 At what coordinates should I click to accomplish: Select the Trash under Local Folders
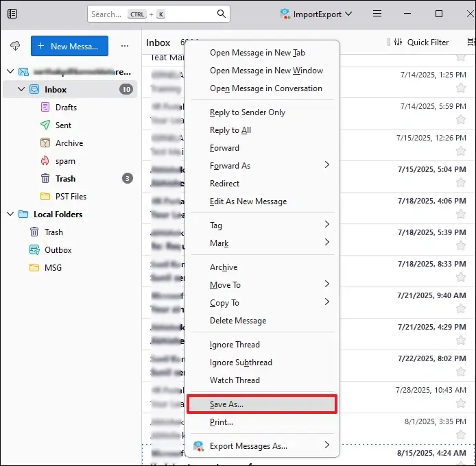coord(53,232)
